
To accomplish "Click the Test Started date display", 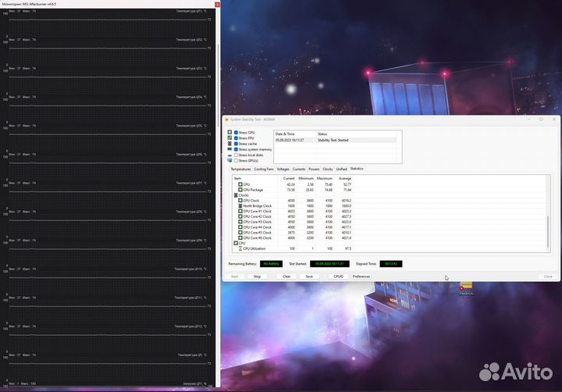I will pyautogui.click(x=329, y=264).
